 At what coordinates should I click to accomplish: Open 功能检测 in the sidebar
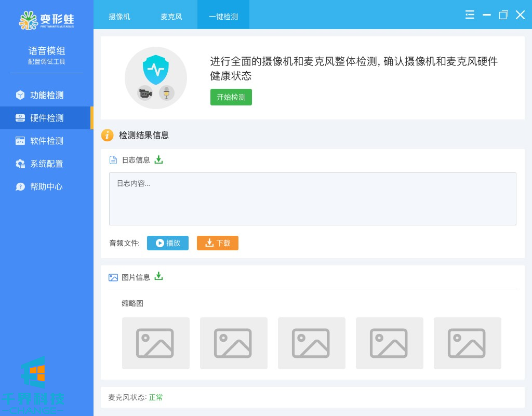coord(47,95)
